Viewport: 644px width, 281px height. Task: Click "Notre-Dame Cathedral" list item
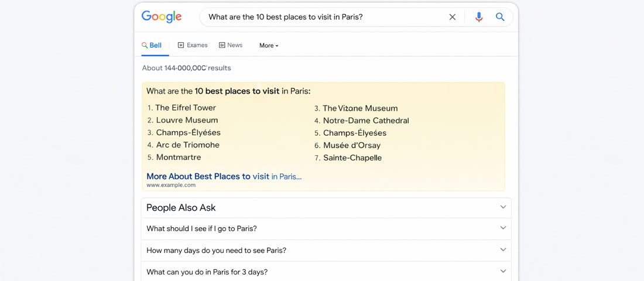click(x=366, y=121)
